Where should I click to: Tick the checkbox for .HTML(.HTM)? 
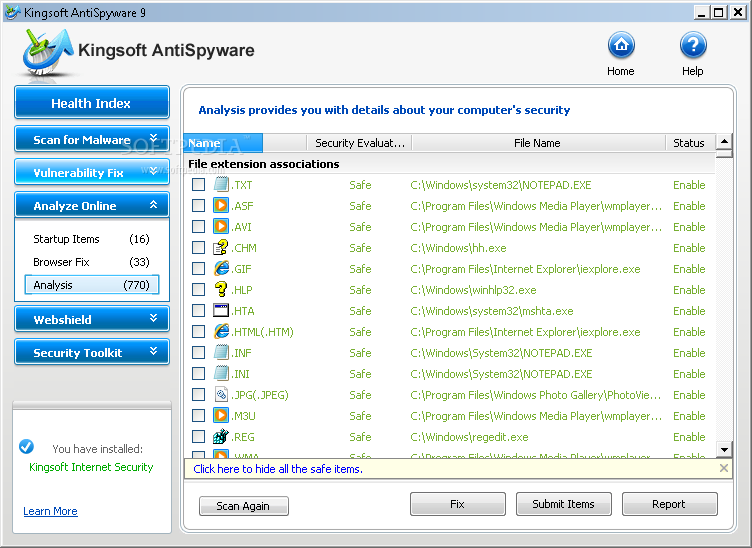click(199, 331)
